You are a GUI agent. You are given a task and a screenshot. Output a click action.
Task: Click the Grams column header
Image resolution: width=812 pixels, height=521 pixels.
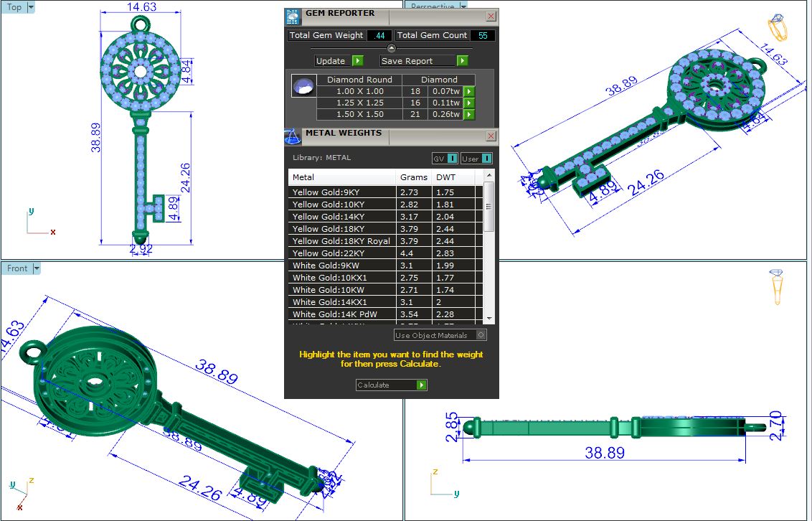414,177
